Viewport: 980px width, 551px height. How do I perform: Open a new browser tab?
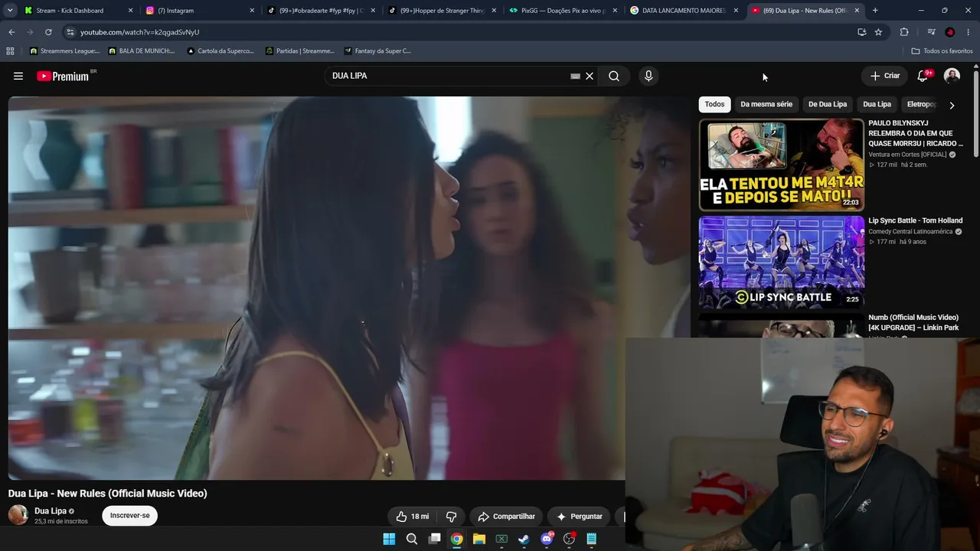coord(875,11)
